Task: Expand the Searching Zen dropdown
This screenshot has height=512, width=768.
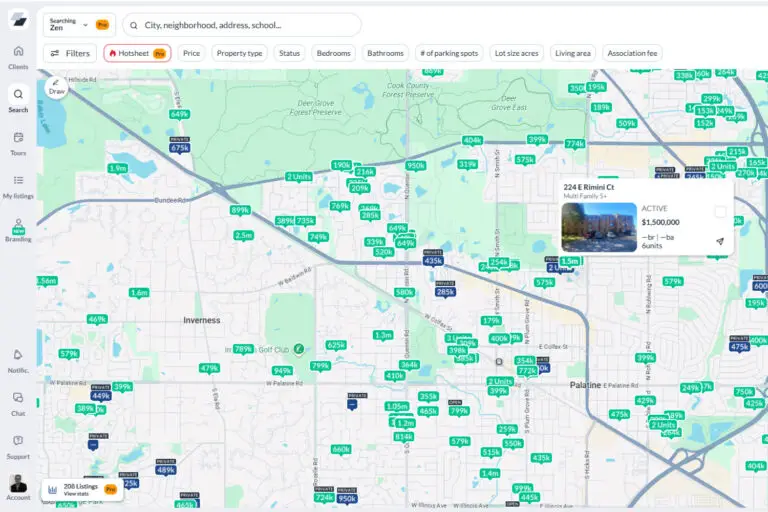Action: 78,25
